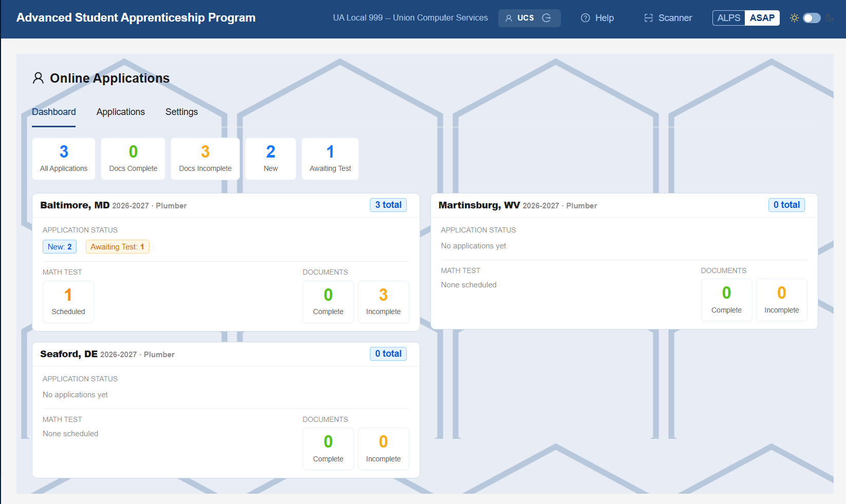Screen dimensions: 846x504
Task: Click Advanced Student Apprenticeship Program title
Action: coord(136,17)
